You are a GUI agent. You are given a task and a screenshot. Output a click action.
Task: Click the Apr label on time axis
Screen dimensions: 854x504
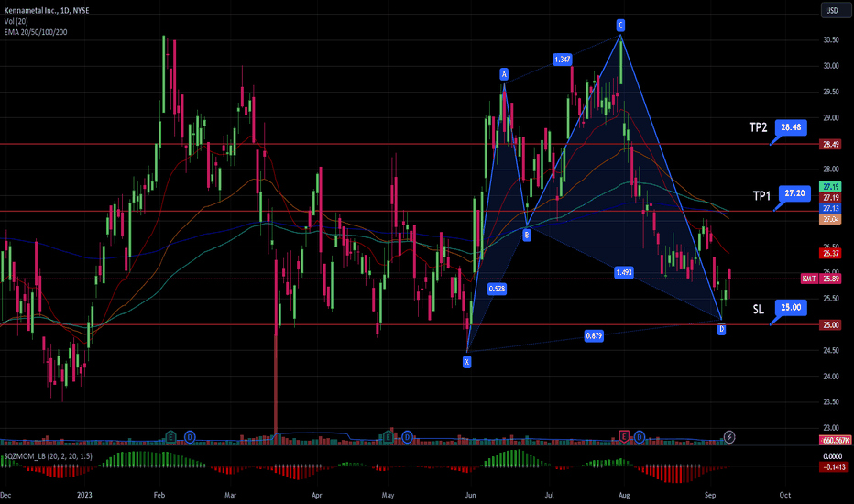(x=316, y=495)
